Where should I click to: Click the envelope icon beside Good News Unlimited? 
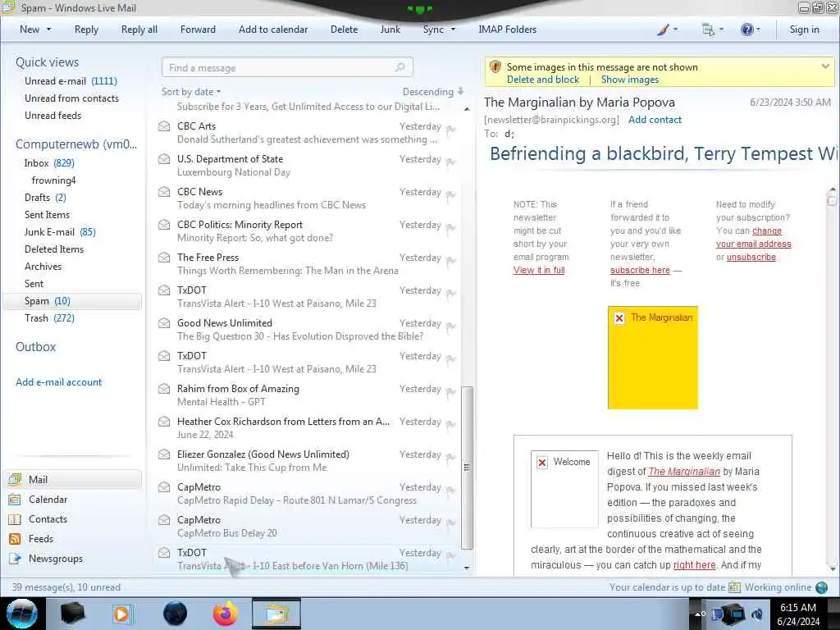click(164, 323)
